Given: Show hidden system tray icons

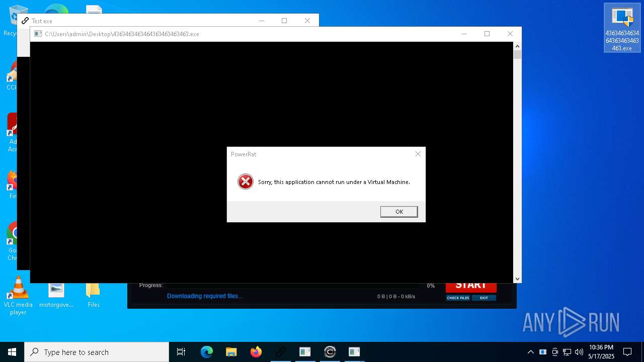Looking at the screenshot, I should coord(530,352).
